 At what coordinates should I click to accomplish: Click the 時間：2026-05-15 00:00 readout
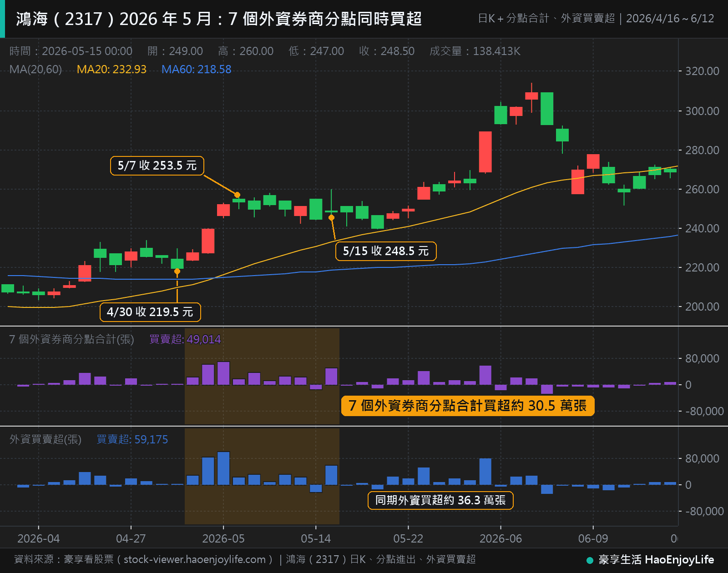pos(71,51)
